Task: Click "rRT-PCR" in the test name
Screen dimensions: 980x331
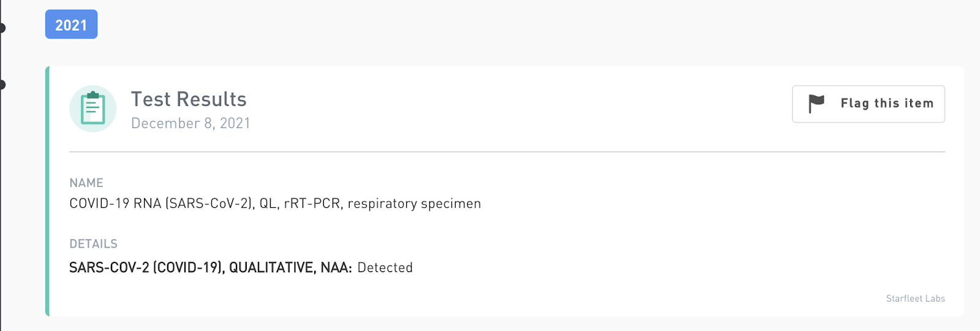Action: tap(312, 204)
